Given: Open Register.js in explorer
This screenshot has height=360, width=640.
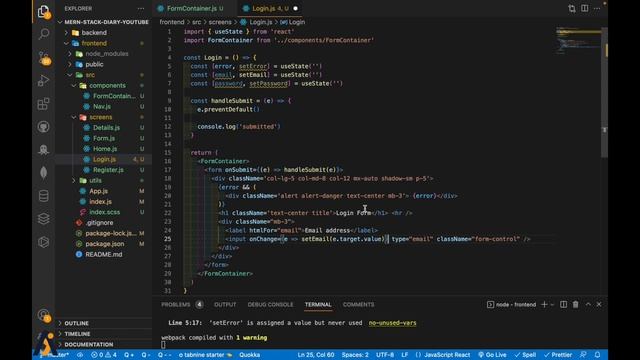Looking at the screenshot, I should 108,170.
